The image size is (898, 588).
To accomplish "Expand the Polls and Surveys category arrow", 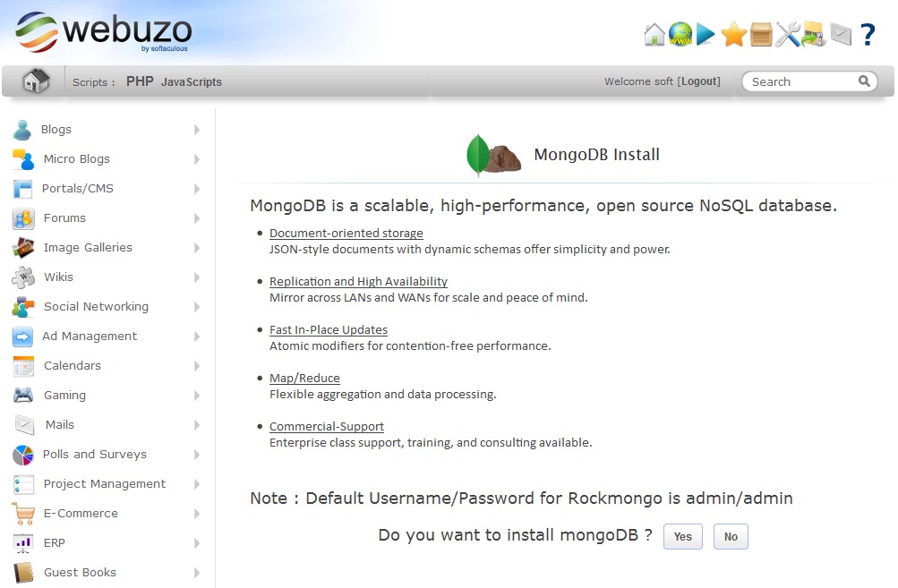I will click(196, 455).
